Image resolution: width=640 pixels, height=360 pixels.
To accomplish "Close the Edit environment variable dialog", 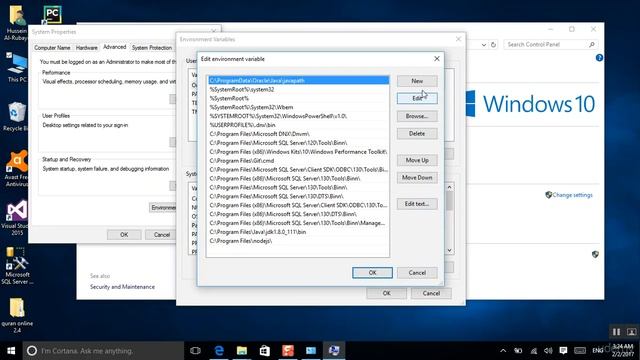I will [437, 59].
